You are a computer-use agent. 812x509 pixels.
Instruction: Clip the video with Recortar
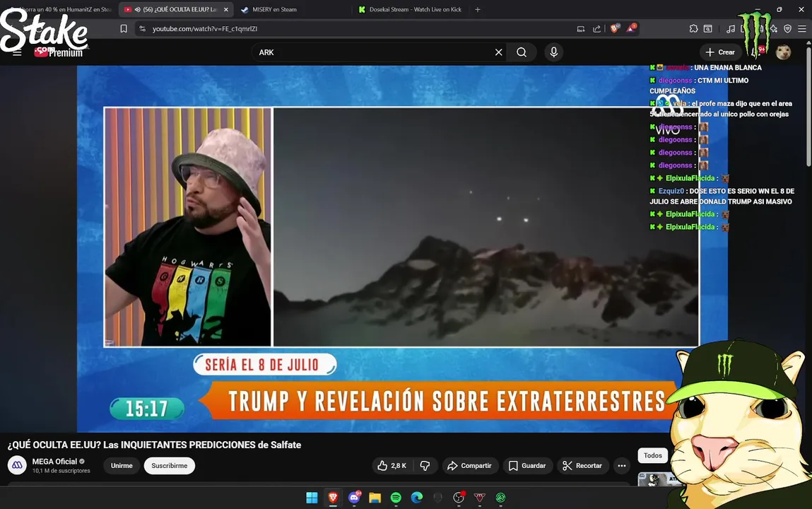pyautogui.click(x=582, y=465)
